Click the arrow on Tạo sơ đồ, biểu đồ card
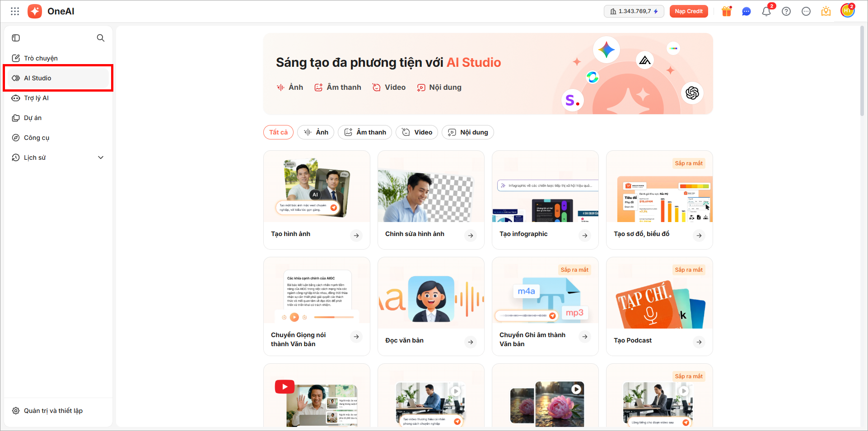 [699, 236]
